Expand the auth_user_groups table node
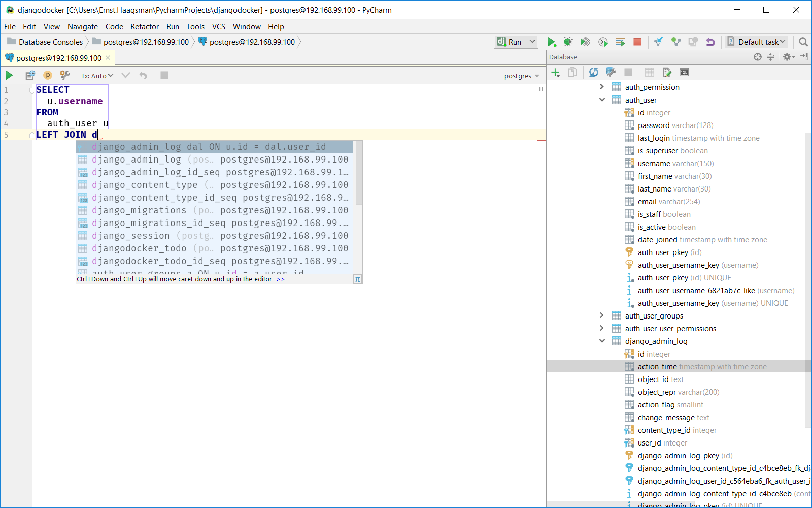 (x=602, y=315)
